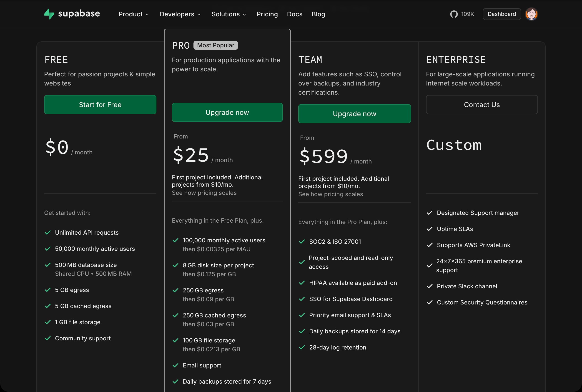
Task: Open the user profile avatar
Action: [531, 14]
